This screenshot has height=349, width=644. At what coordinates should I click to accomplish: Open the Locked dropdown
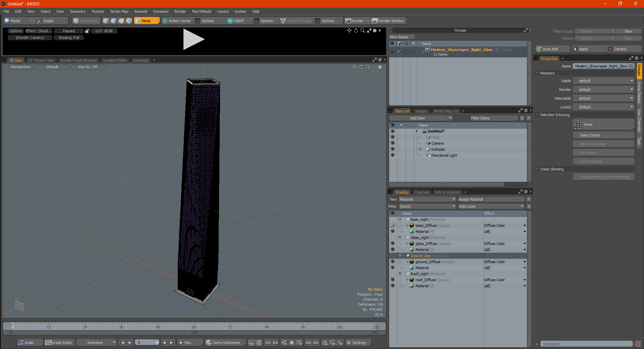tap(603, 107)
